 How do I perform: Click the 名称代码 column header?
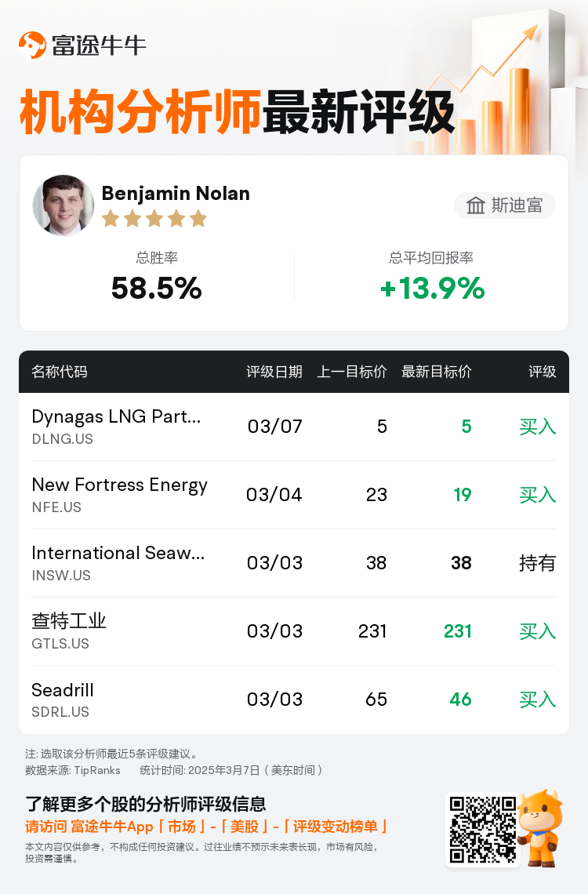pos(60,372)
